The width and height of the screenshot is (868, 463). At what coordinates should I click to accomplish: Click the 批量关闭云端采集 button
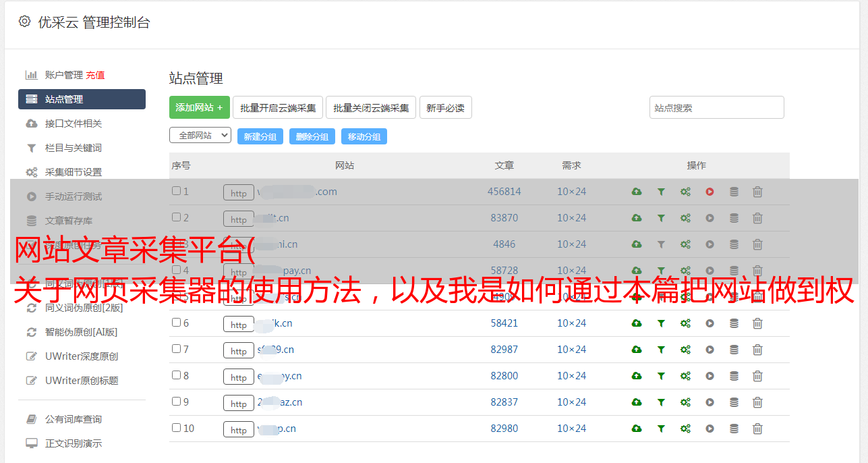371,107
